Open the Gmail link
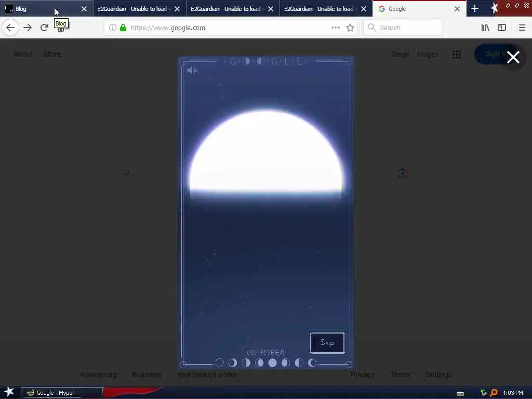 click(400, 54)
